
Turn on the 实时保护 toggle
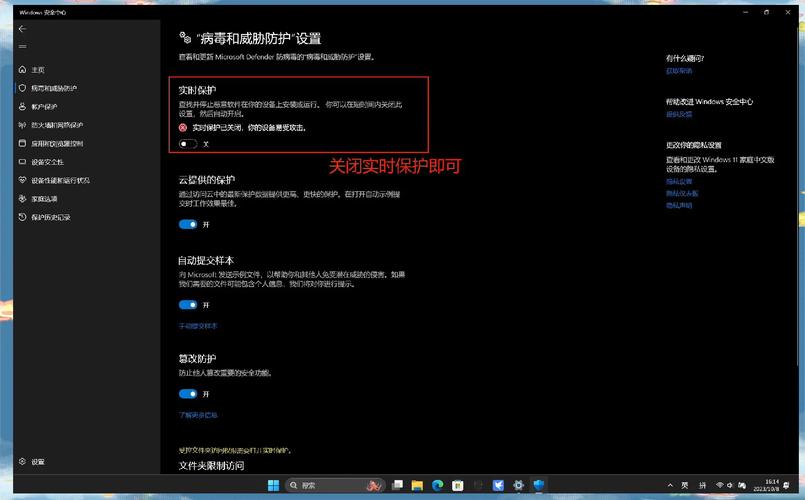tap(188, 144)
